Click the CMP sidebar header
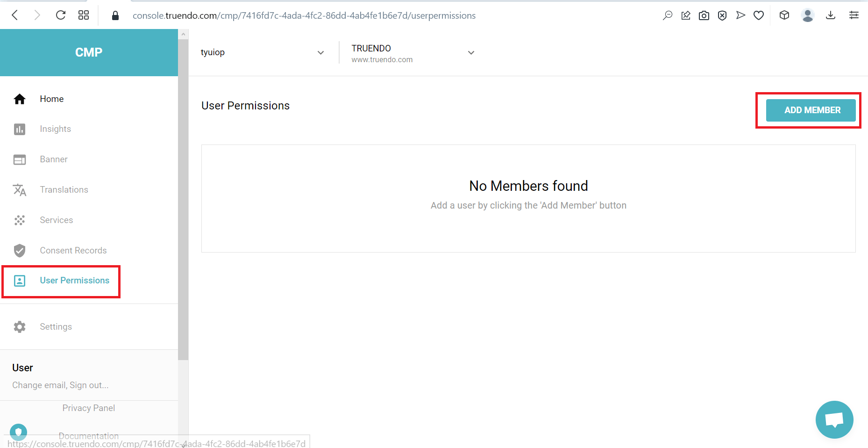This screenshot has width=868, height=448. pos(89,52)
